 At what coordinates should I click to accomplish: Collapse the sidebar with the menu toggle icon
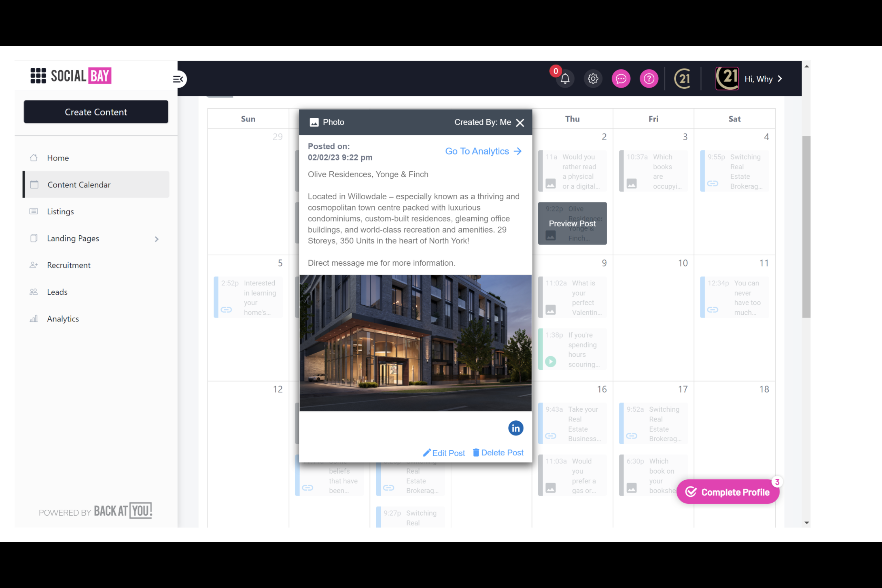click(x=178, y=79)
